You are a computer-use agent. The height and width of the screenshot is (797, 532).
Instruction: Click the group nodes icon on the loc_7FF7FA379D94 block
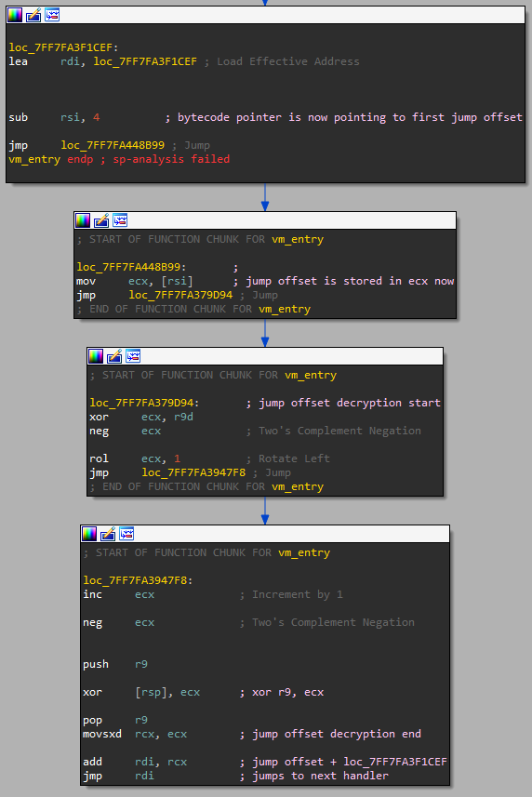pos(133,356)
